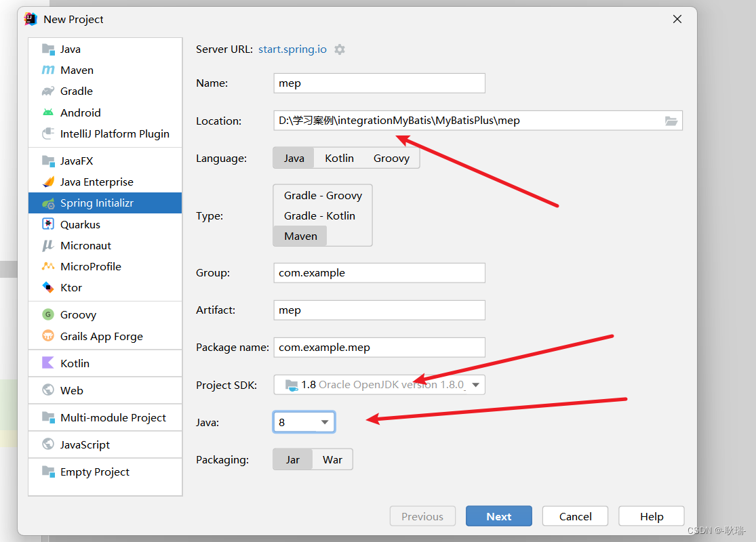Screen dimensions: 756x542
Task: Click the Spring Initializr leaf icon
Action: click(48, 203)
